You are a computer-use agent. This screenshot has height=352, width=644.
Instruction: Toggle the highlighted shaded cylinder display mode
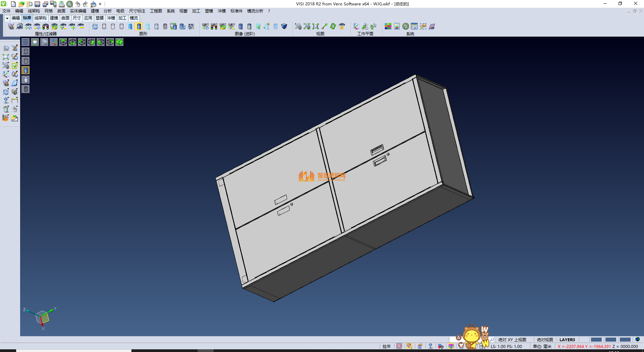tap(139, 27)
